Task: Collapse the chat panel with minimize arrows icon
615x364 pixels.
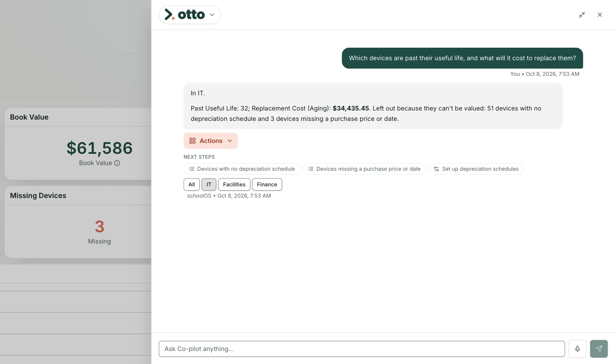Action: (x=582, y=15)
